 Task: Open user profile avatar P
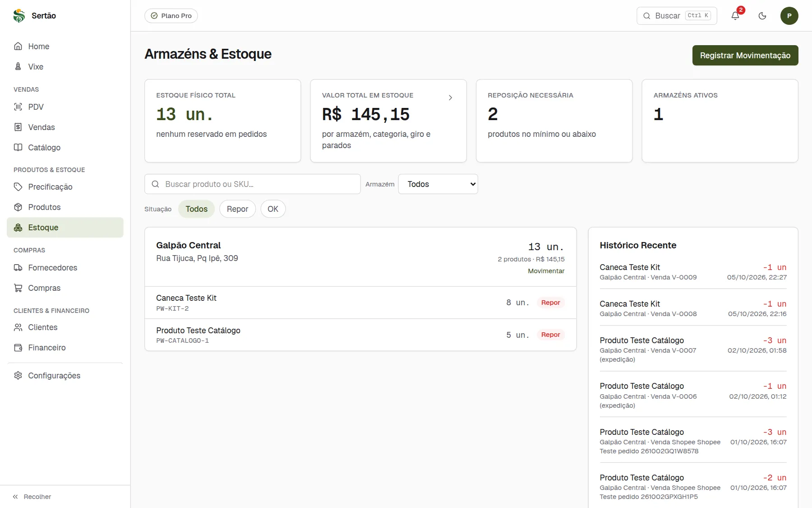(789, 16)
